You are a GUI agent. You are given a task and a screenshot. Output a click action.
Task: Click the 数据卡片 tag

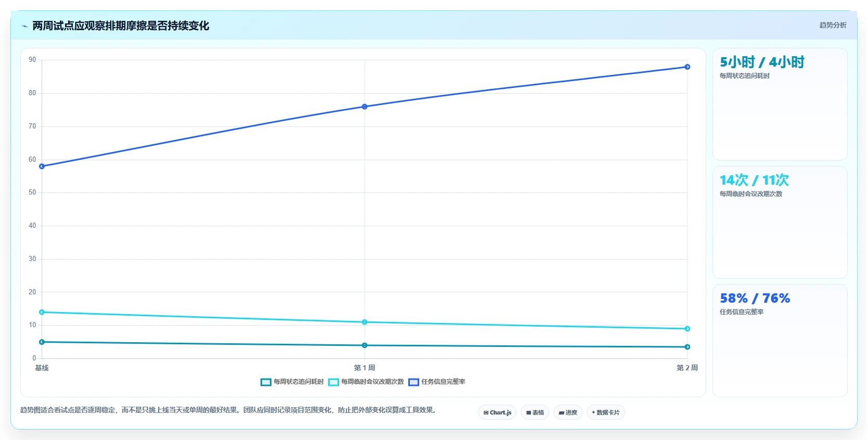point(605,412)
